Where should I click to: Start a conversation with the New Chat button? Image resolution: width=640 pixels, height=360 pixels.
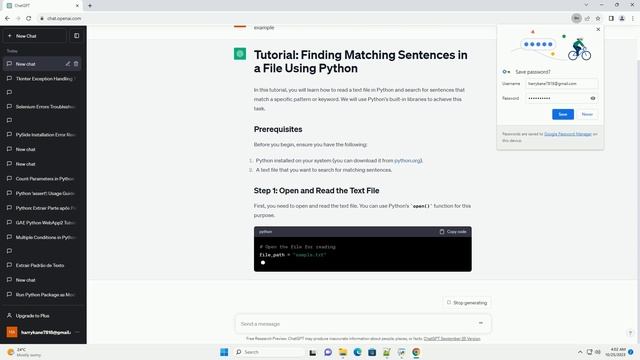pos(35,36)
